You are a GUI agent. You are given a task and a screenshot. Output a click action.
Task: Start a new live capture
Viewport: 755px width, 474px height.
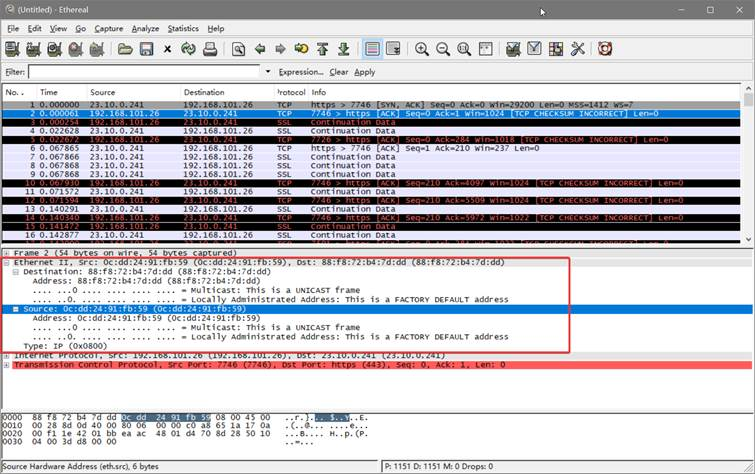coord(54,49)
